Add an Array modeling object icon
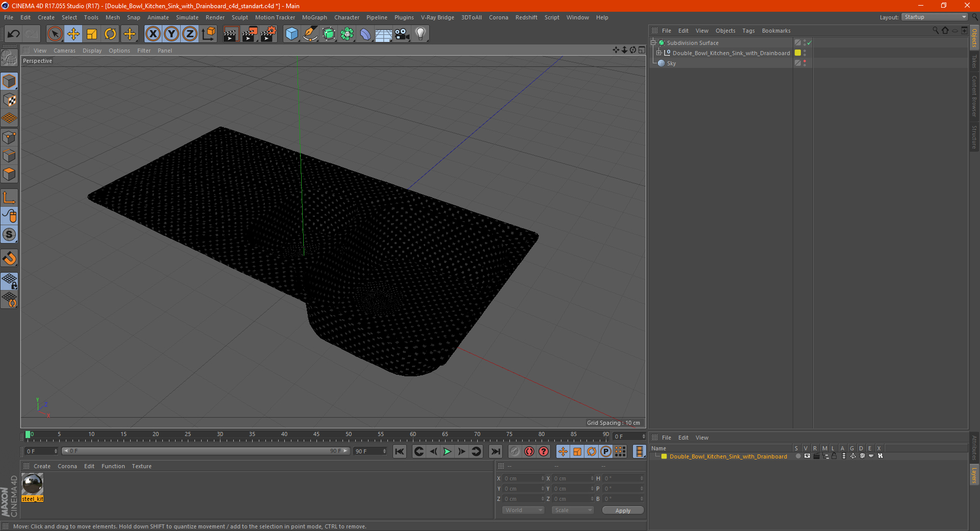 click(347, 34)
